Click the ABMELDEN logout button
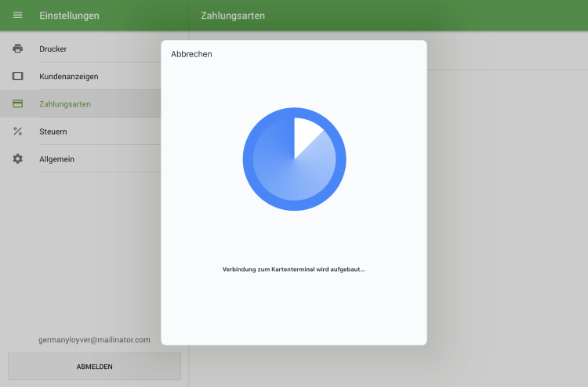Image resolution: width=588 pixels, height=387 pixels. (94, 366)
